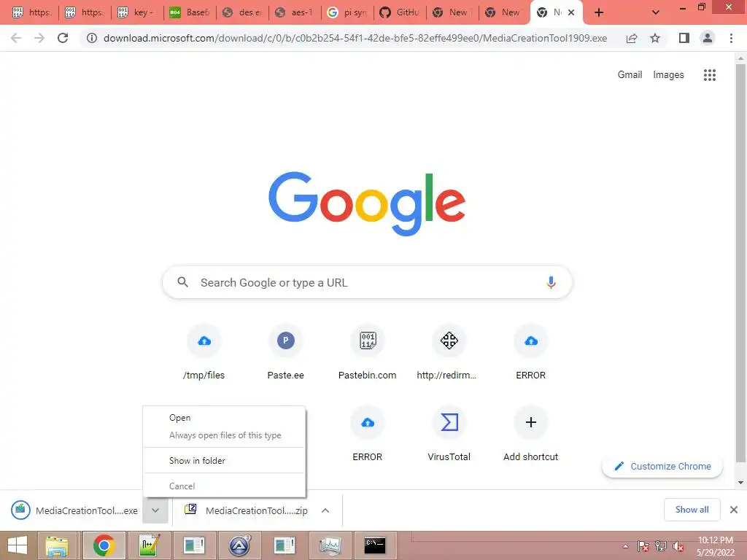The image size is (747, 560).
Task: Open the tab search dropdown arrow
Action: [x=656, y=12]
